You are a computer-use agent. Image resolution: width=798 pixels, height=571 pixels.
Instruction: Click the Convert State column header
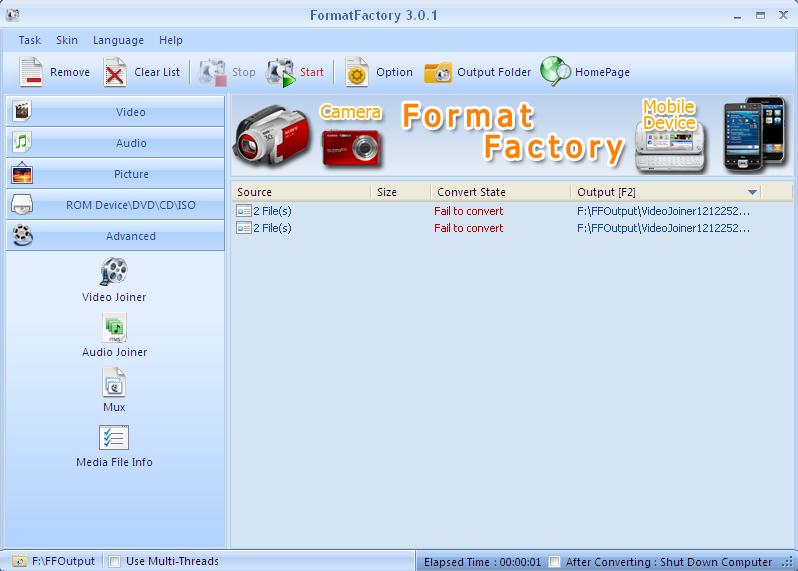pos(501,192)
